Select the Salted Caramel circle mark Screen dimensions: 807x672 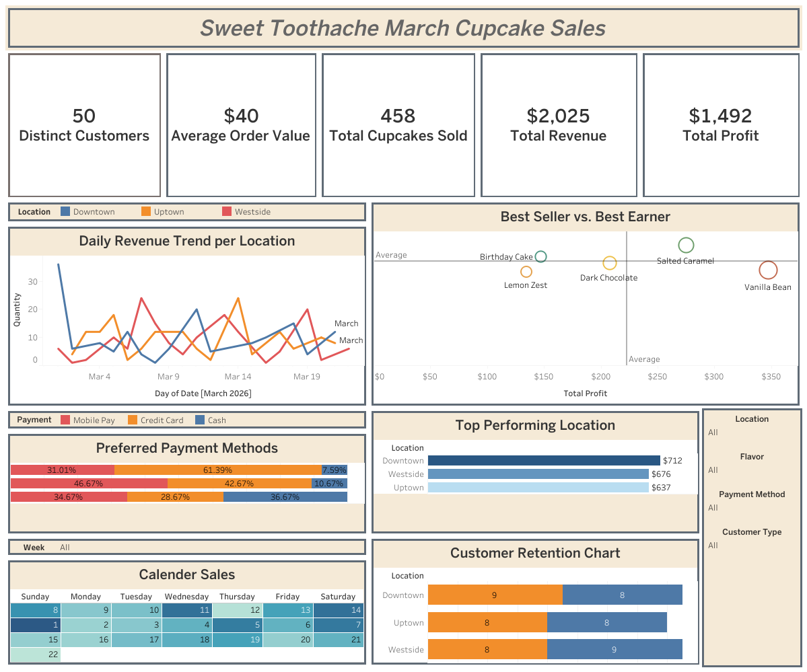click(686, 245)
